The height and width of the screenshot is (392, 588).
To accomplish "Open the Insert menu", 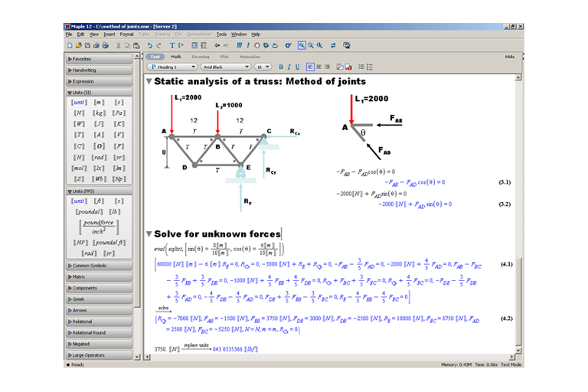I will pos(109,34).
